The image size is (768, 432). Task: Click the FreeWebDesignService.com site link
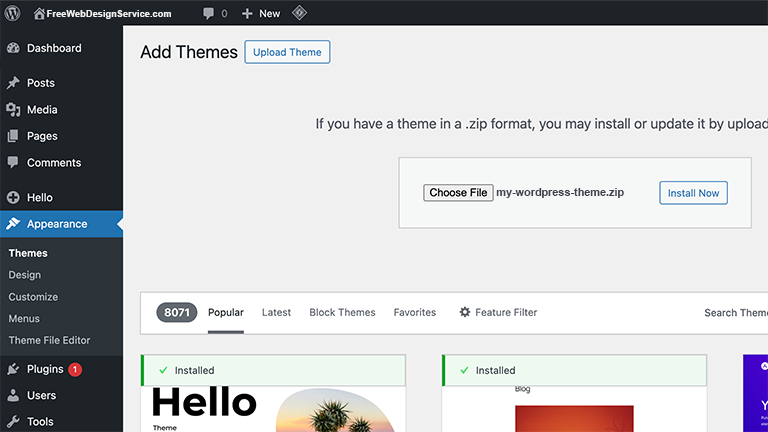(109, 14)
